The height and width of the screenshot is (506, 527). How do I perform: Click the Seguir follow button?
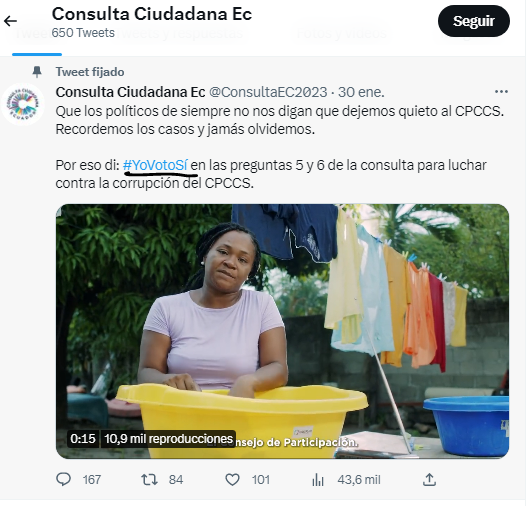(474, 21)
